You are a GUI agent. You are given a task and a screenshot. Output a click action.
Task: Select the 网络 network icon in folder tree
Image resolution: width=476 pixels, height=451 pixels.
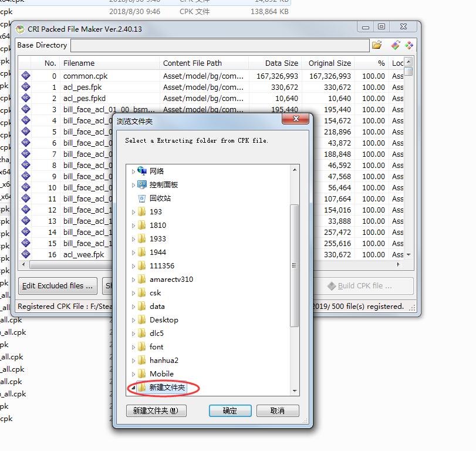click(x=142, y=171)
